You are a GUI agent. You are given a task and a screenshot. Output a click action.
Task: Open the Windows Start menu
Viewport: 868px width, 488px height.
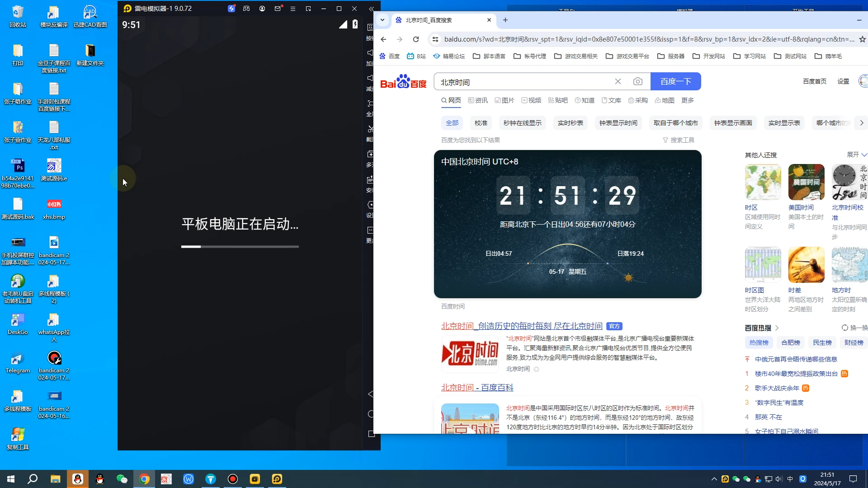click(11, 479)
